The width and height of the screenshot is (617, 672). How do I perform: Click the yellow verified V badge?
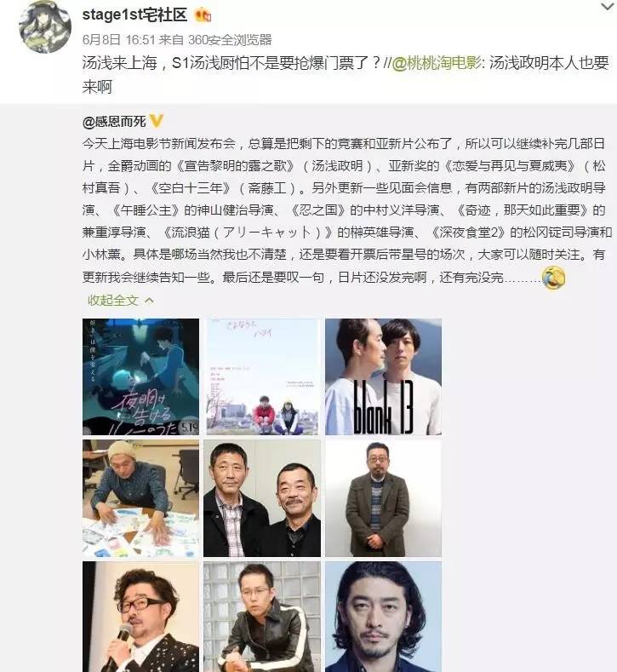(157, 121)
